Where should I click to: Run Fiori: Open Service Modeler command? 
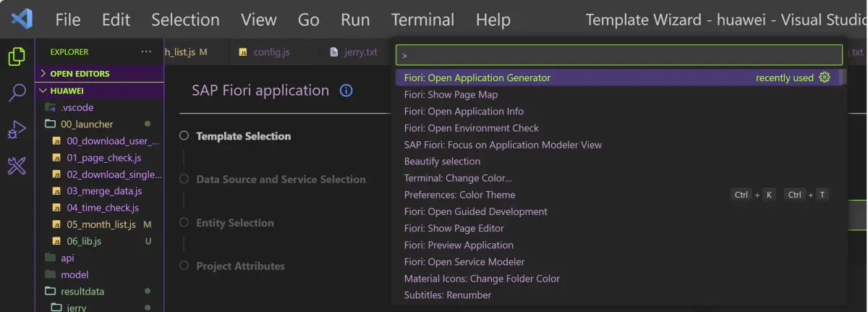619,261
